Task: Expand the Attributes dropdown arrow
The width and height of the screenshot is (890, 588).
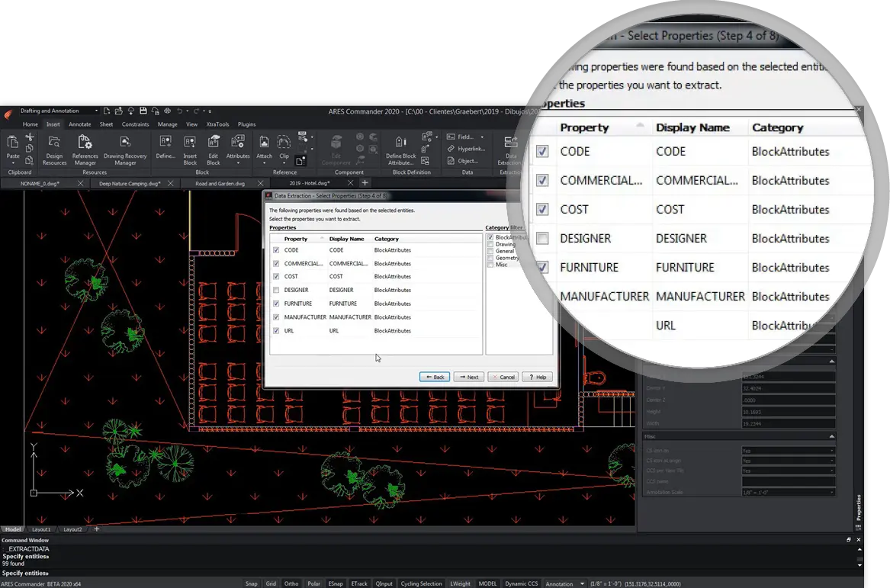Action: 238,163
